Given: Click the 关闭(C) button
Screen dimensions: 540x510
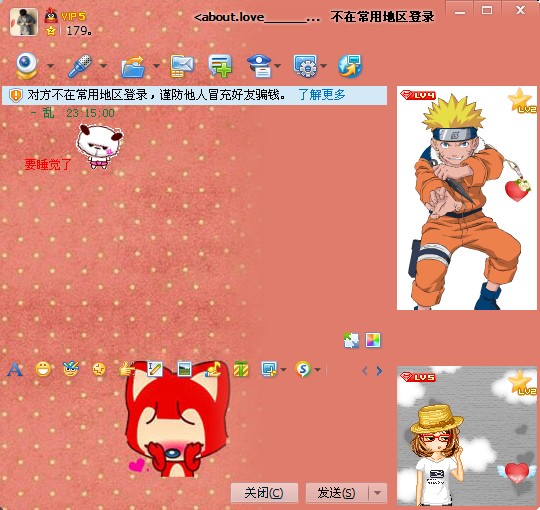Looking at the screenshot, I should (x=264, y=493).
